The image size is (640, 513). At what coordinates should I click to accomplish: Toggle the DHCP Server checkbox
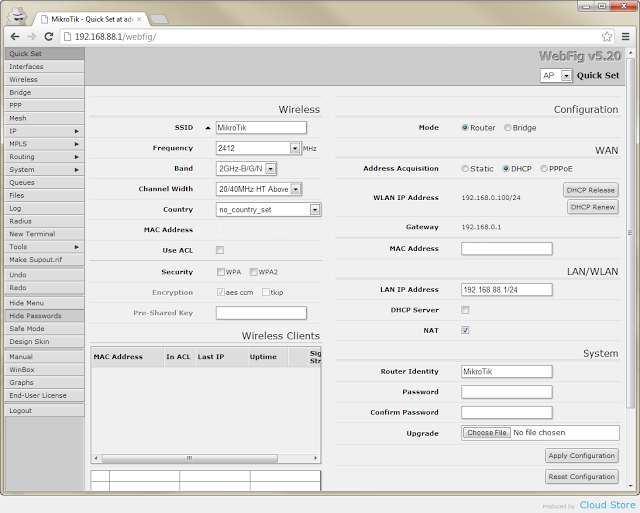point(465,310)
